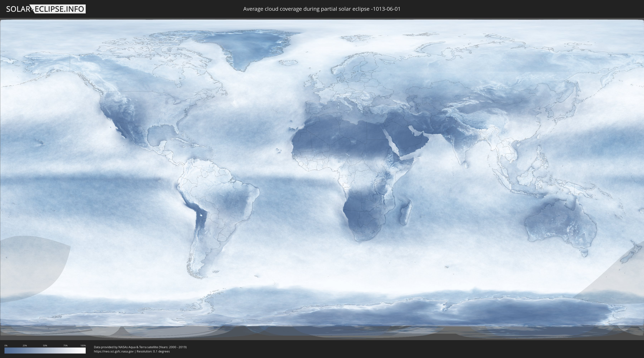Select the map title 'Average cloud coverage during partial solar eclipse'
The width and height of the screenshot is (644, 358).
point(306,9)
